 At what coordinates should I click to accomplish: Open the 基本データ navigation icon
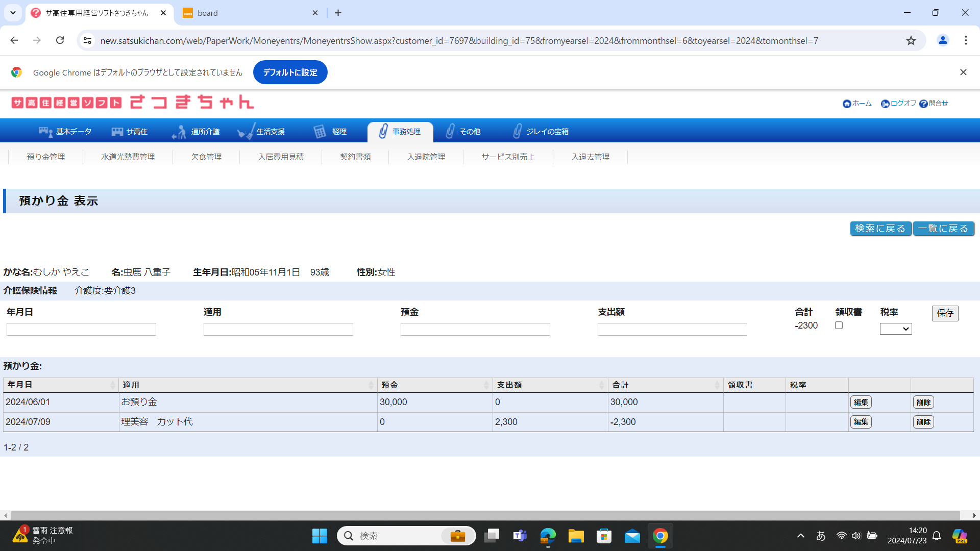(x=45, y=132)
